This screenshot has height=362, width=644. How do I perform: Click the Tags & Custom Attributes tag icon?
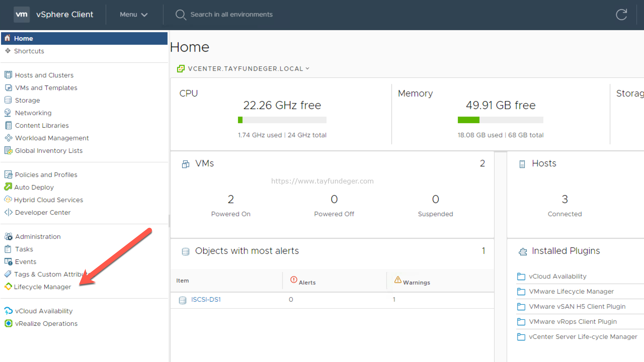pos(8,274)
